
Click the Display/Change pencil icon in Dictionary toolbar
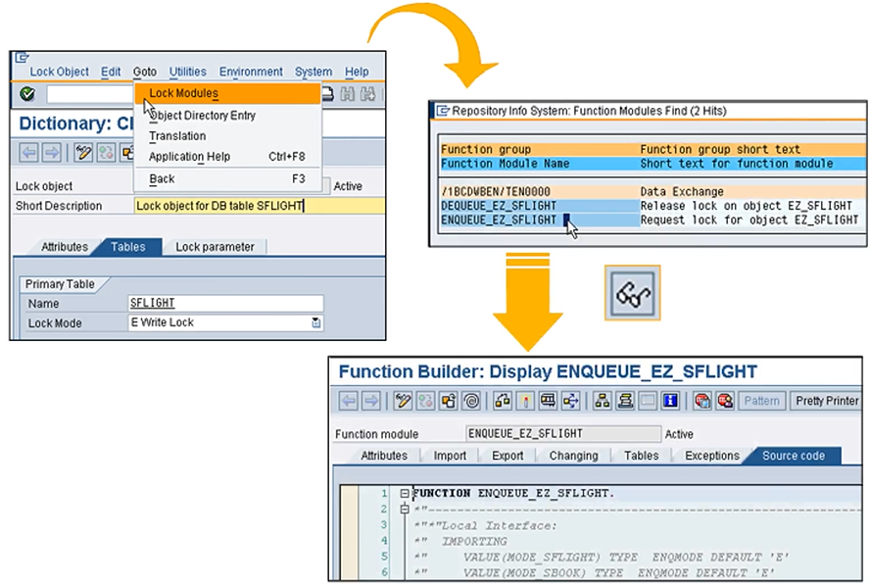[x=83, y=152]
